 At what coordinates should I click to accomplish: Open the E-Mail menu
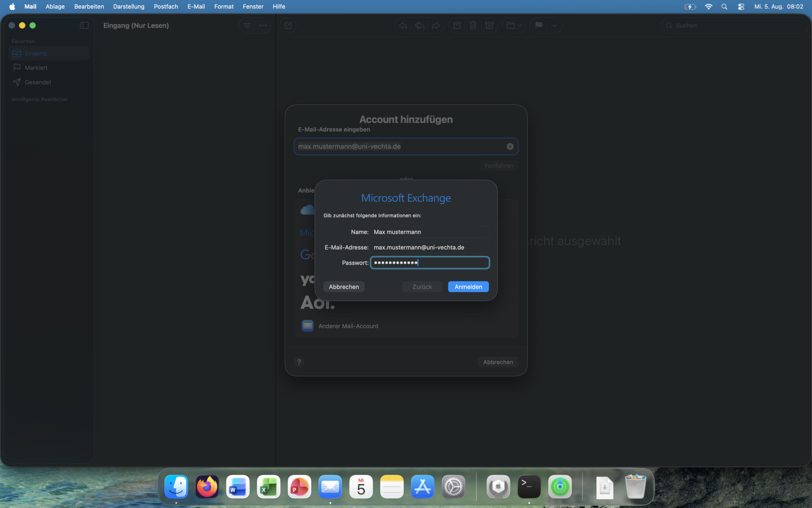[196, 7]
